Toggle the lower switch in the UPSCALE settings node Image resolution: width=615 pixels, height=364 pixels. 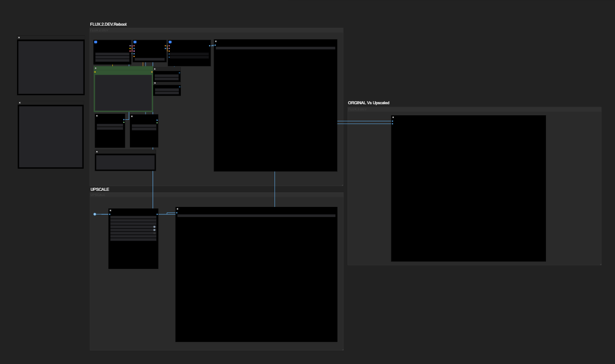click(x=154, y=230)
